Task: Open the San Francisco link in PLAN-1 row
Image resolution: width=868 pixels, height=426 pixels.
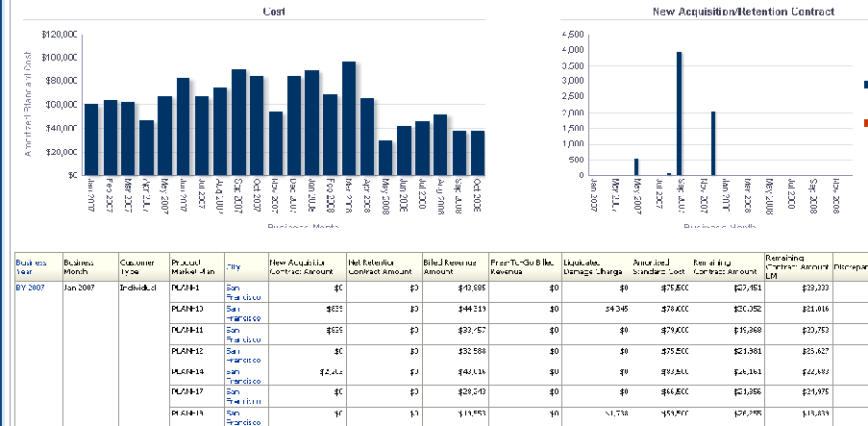Action: pos(243,292)
